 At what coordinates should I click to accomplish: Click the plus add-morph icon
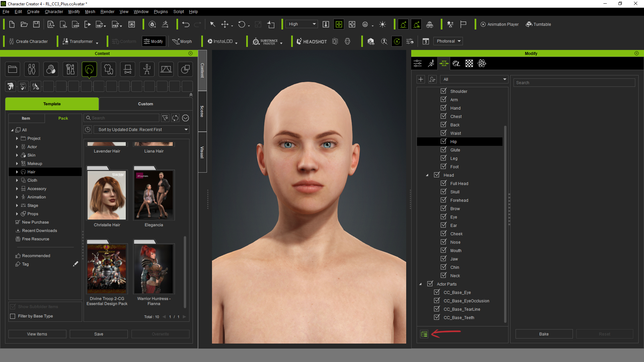pos(421,79)
